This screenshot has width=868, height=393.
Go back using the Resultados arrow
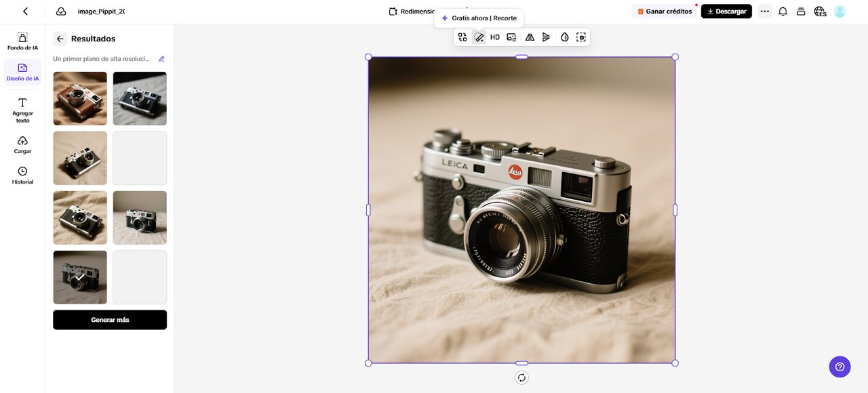(x=60, y=39)
